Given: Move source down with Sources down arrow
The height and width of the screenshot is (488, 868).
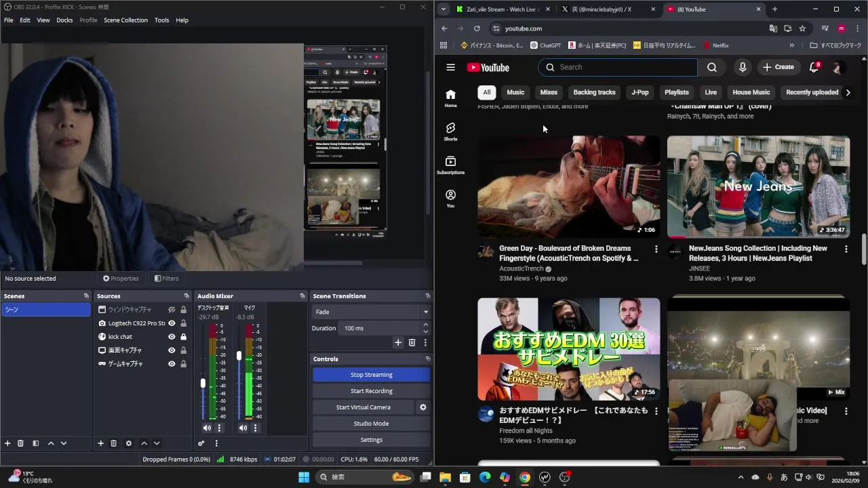Looking at the screenshot, I should (x=157, y=443).
